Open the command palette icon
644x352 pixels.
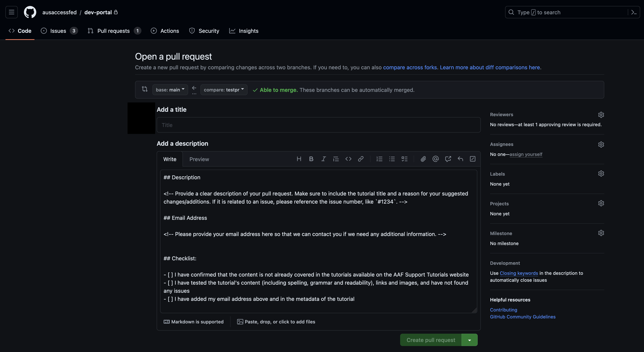coord(634,12)
